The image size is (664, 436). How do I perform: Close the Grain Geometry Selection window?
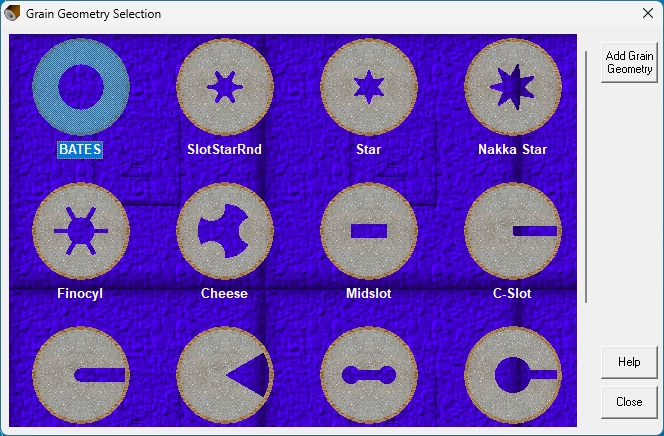[x=647, y=14]
